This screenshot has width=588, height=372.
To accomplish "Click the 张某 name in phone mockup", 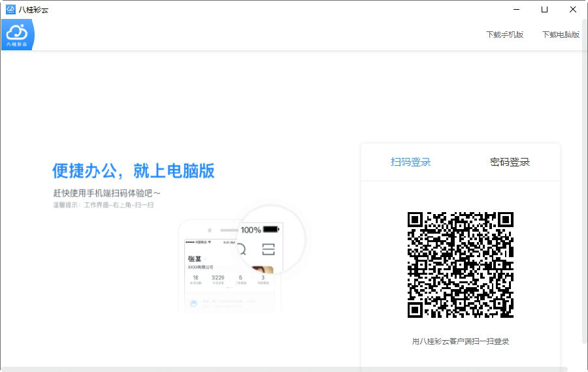I will (195, 259).
